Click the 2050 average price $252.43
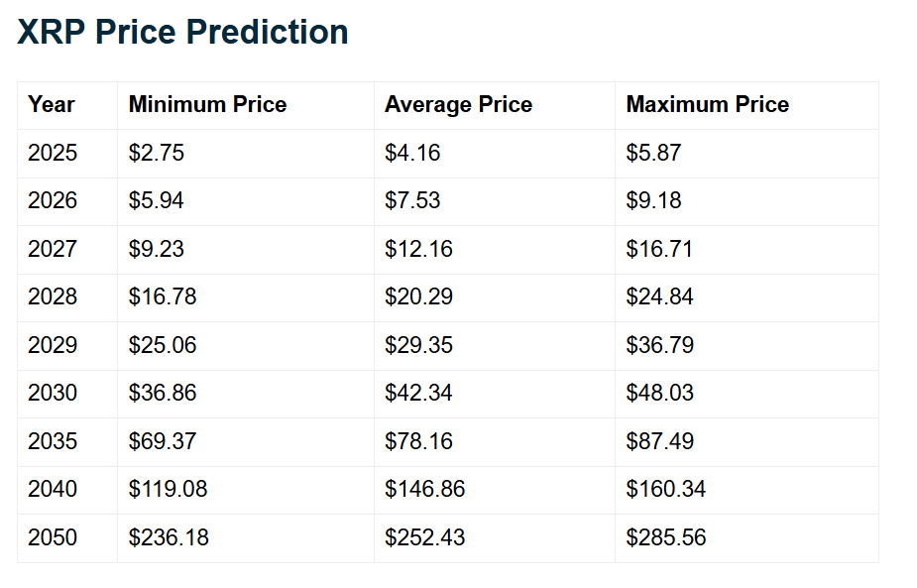 [x=424, y=537]
